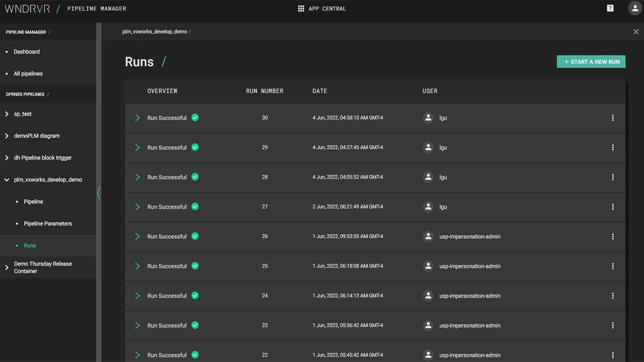Open All pipelines in sidebar
644x362 pixels.
coord(28,74)
